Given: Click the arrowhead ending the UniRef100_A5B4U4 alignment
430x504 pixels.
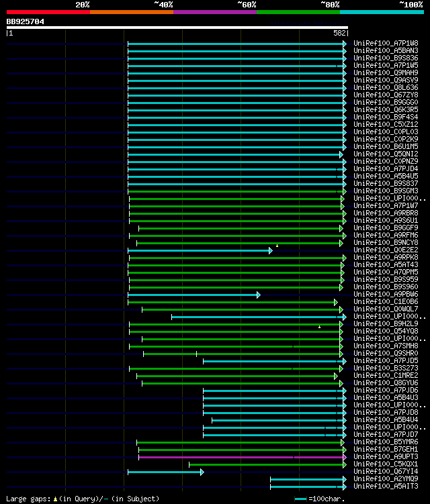Looking at the screenshot, I should (345, 420).
